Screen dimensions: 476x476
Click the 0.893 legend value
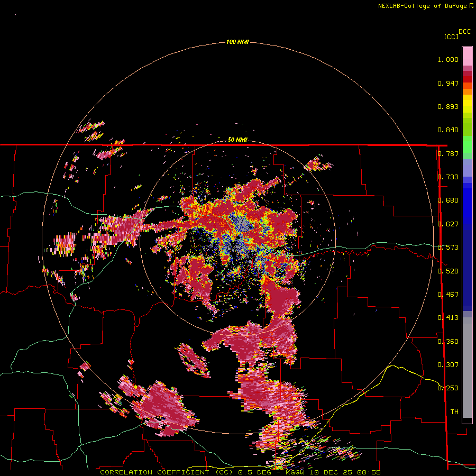click(448, 106)
